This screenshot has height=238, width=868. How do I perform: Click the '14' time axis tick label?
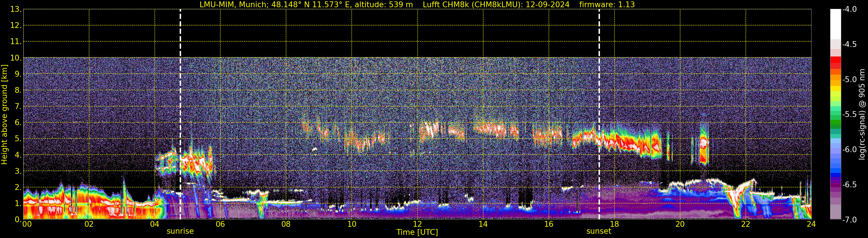point(483,224)
